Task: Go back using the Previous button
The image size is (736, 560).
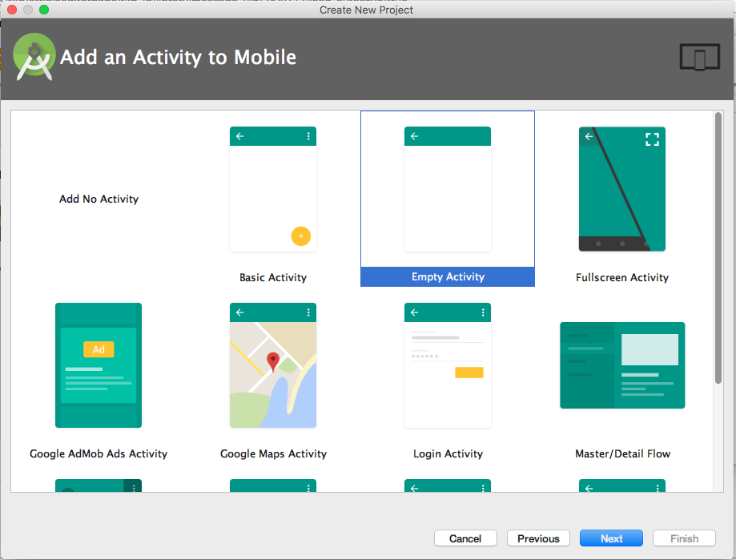Action: coord(537,538)
